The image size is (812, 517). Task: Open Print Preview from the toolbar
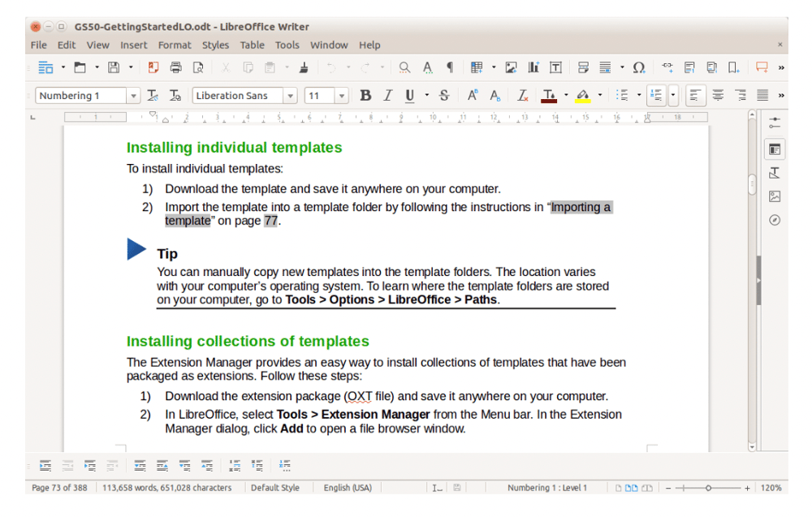(x=198, y=67)
